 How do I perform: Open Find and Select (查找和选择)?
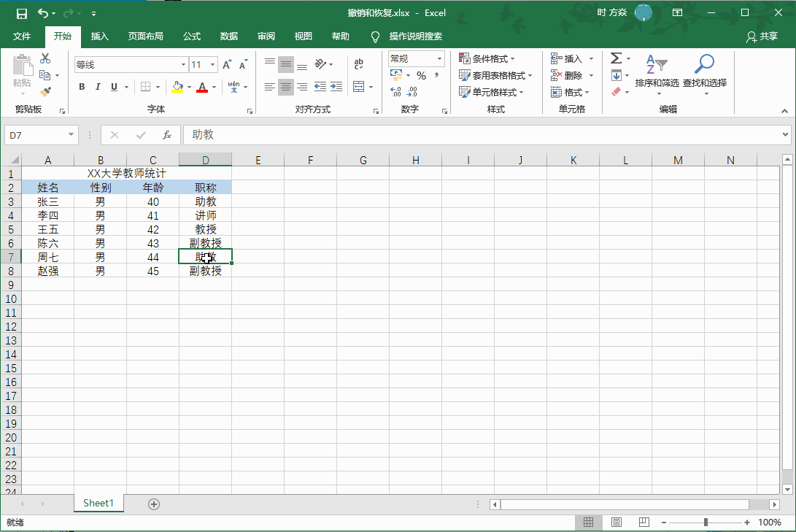(x=705, y=75)
